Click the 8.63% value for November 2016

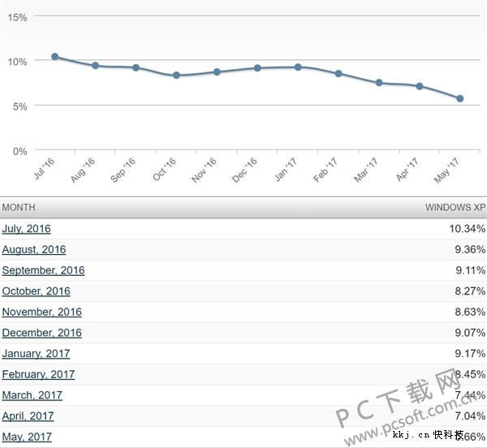[470, 312]
